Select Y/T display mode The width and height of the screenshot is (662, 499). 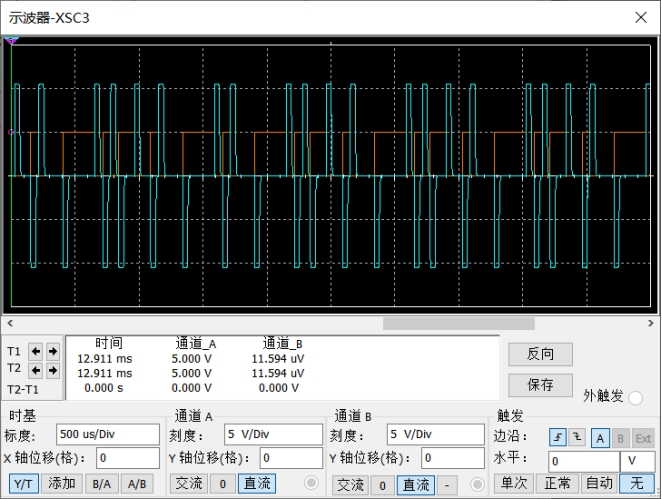24,484
